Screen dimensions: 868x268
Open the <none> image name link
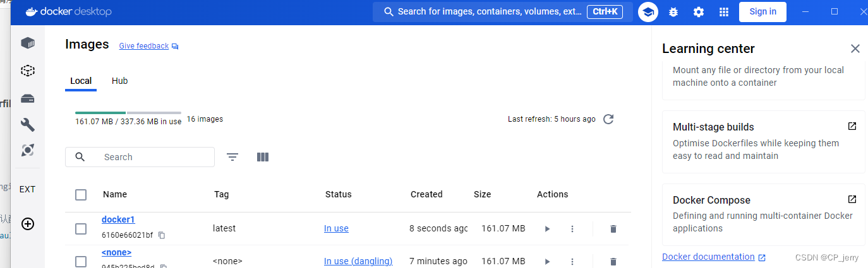point(116,252)
